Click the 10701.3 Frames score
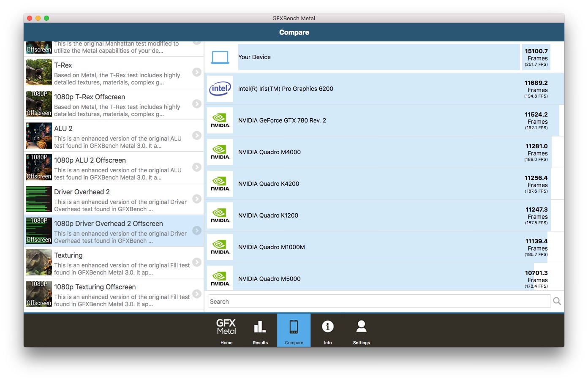Viewport: 588px width, 381px height. pyautogui.click(x=536, y=279)
